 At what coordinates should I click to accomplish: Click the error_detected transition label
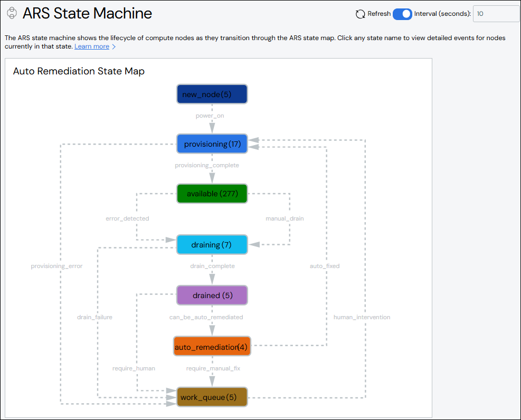click(x=127, y=218)
